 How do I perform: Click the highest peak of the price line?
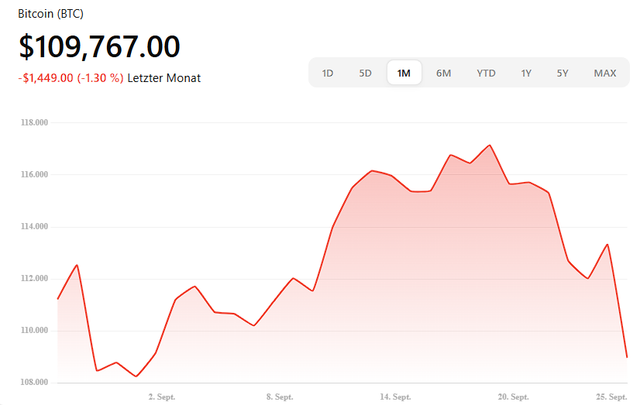(490, 145)
